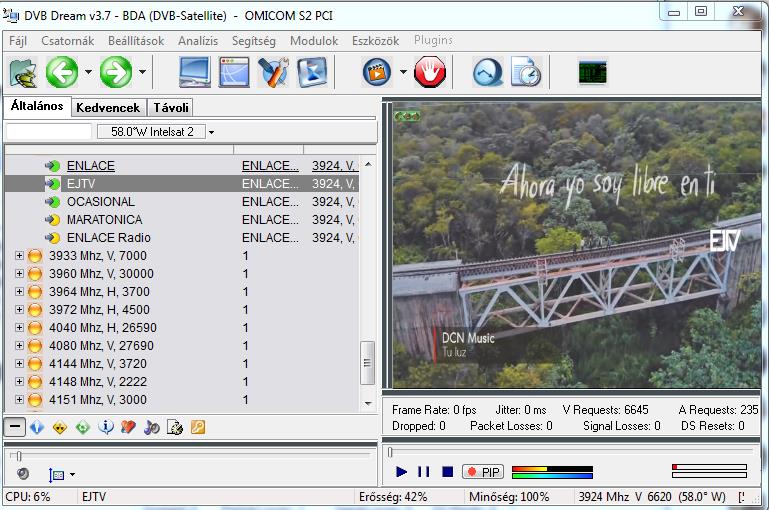This screenshot has width=769, height=510.
Task: Open the Analízis menu
Action: pos(198,41)
